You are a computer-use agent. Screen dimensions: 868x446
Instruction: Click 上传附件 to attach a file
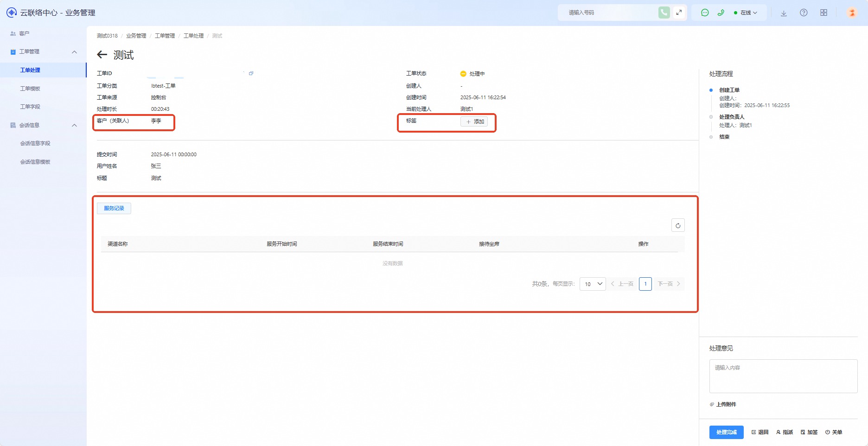(x=723, y=404)
